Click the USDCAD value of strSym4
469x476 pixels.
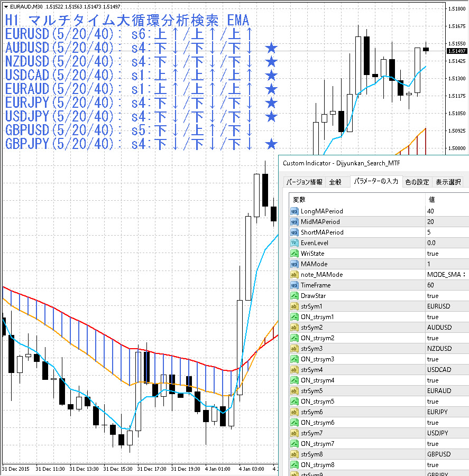pyautogui.click(x=439, y=370)
